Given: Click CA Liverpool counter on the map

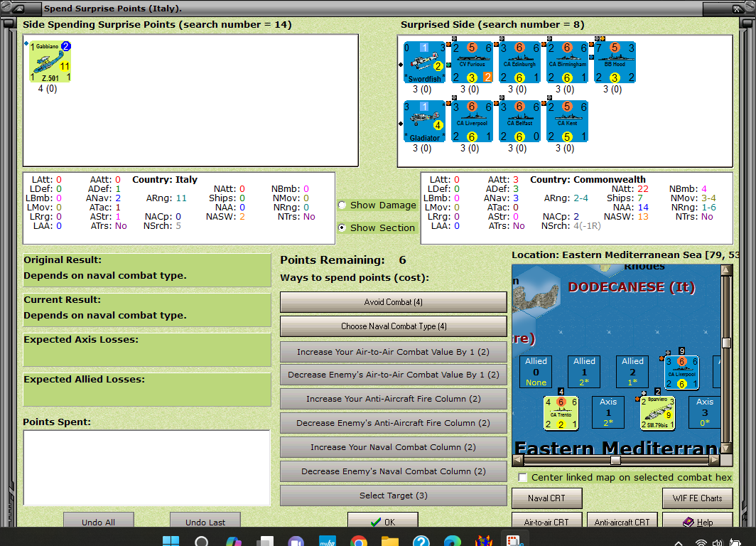Looking at the screenshot, I should pos(682,373).
